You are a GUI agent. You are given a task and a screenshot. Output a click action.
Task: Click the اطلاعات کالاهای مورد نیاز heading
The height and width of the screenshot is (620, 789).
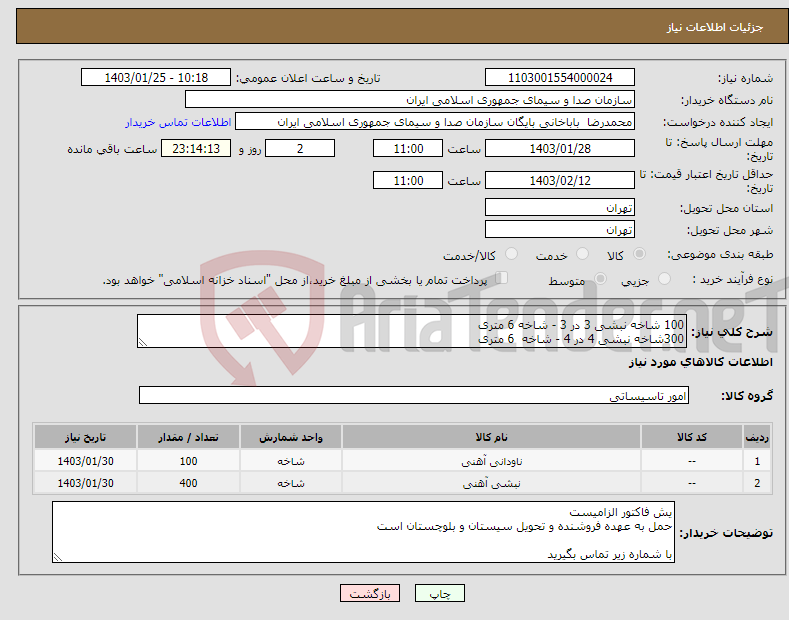700,362
